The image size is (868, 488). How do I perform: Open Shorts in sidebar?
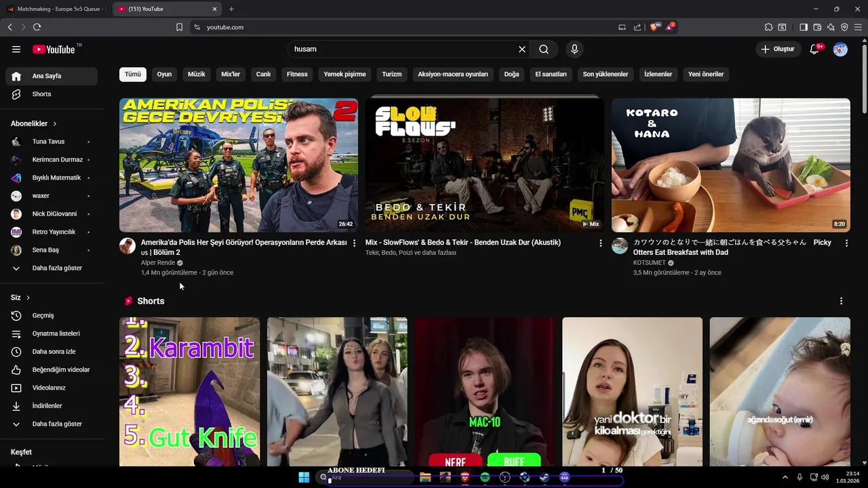(x=52, y=94)
